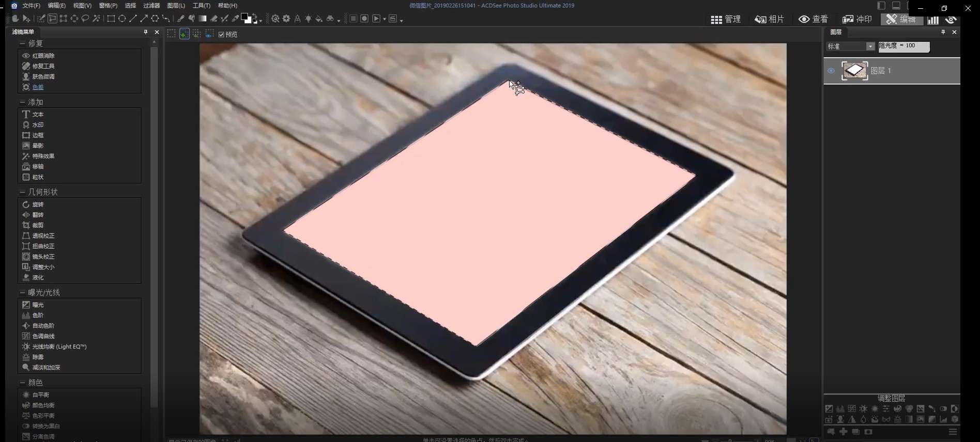The height and width of the screenshot is (442, 980).
Task: Select the Eraser tool
Action: pos(213,19)
